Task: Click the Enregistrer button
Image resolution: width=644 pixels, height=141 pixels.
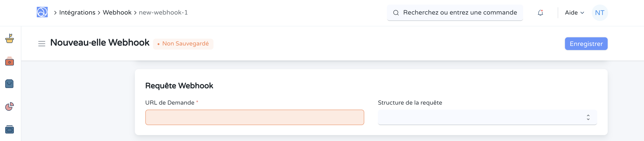Action: coord(586,43)
